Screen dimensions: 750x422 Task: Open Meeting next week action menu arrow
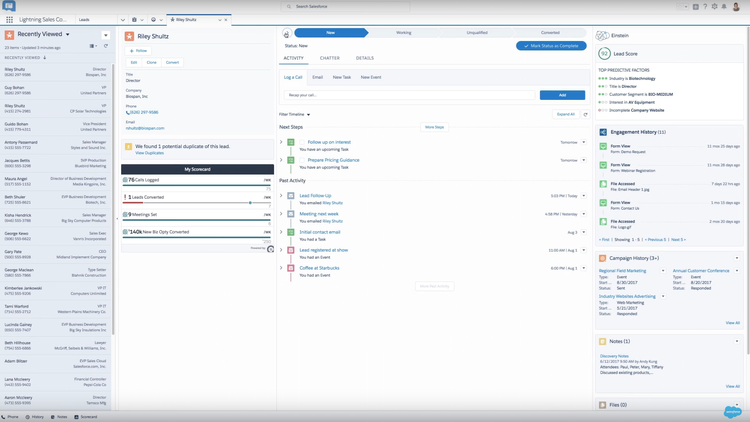pyautogui.click(x=584, y=214)
